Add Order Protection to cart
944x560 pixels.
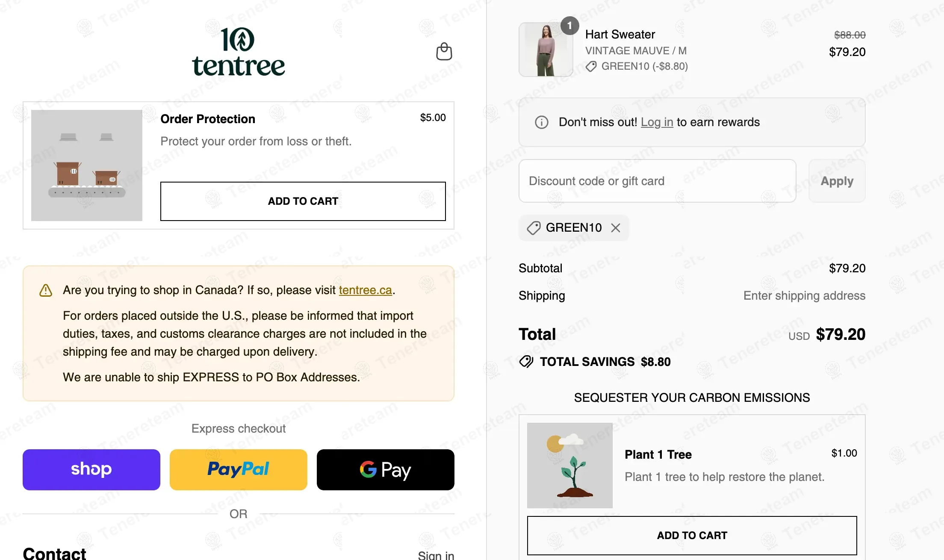click(x=303, y=201)
